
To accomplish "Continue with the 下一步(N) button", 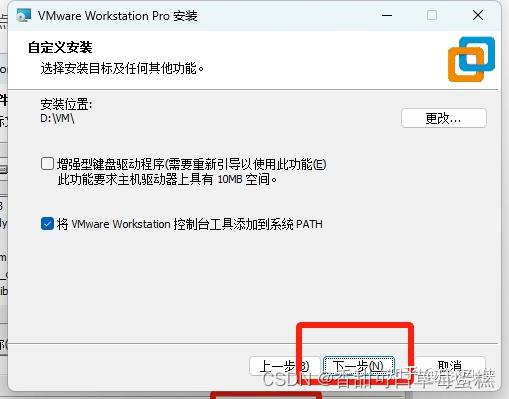I will click(x=359, y=366).
